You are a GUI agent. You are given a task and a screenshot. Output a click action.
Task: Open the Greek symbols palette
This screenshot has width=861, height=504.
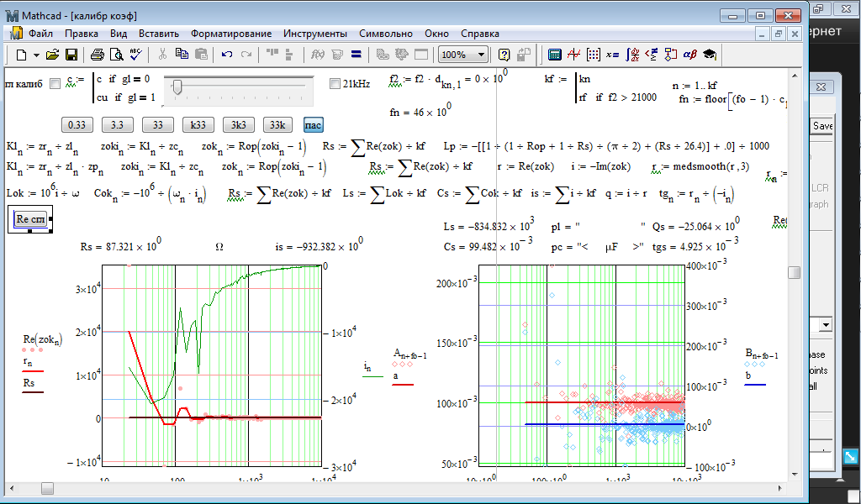(x=689, y=55)
